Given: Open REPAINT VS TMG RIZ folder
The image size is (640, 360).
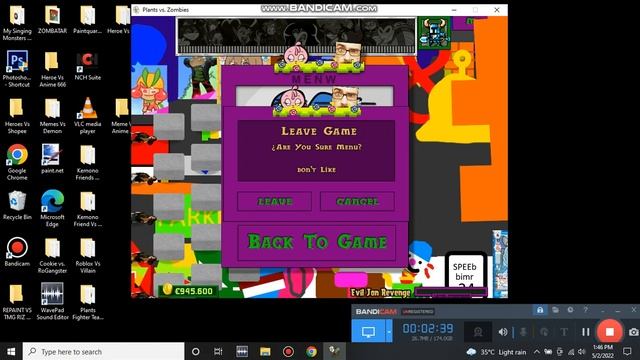Looking at the screenshot, I should click(17, 302).
